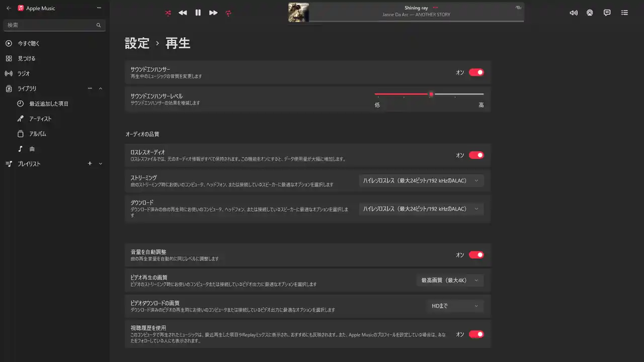Click the Shining ray album artwork

(x=298, y=13)
